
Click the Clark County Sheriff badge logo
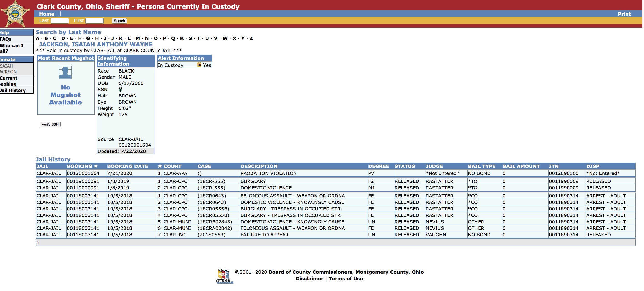pyautogui.click(x=15, y=14)
